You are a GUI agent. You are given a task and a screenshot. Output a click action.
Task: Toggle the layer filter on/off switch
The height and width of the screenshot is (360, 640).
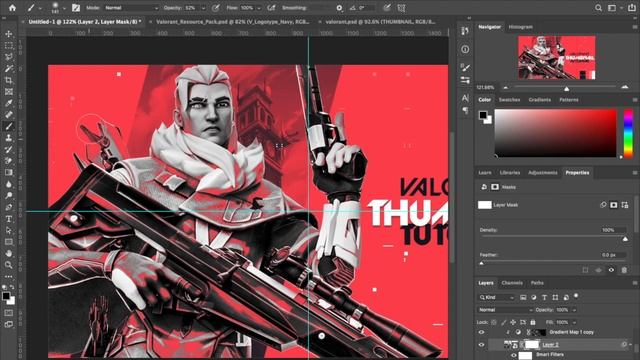pyautogui.click(x=576, y=296)
